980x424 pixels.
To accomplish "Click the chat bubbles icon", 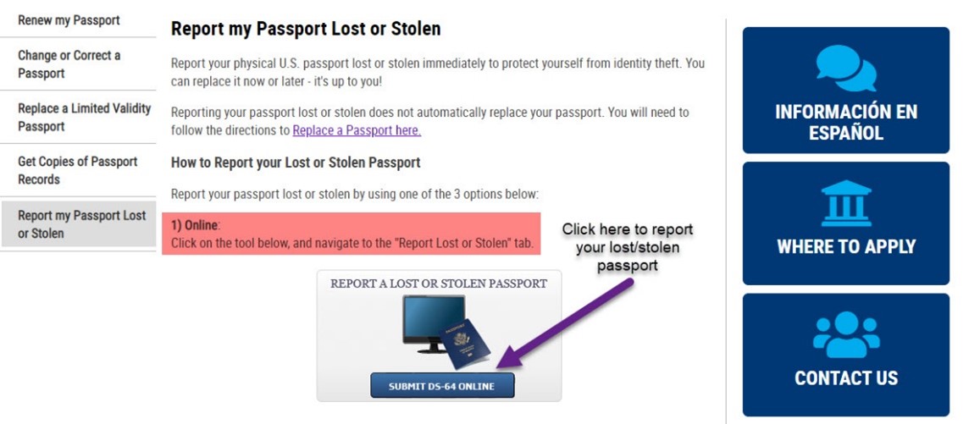I will click(845, 69).
